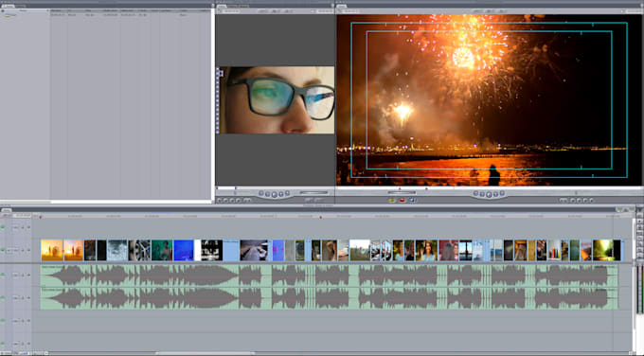This screenshot has width=644, height=356.
Task: Play the clip in the Viewer
Action: tap(275, 194)
